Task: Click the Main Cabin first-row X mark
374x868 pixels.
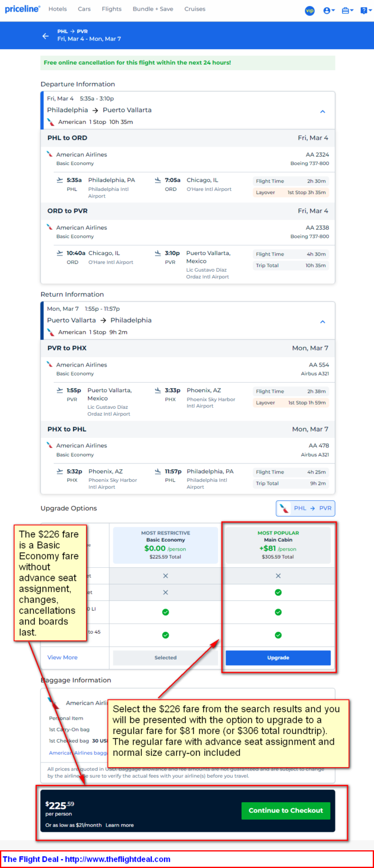Action: click(x=278, y=576)
